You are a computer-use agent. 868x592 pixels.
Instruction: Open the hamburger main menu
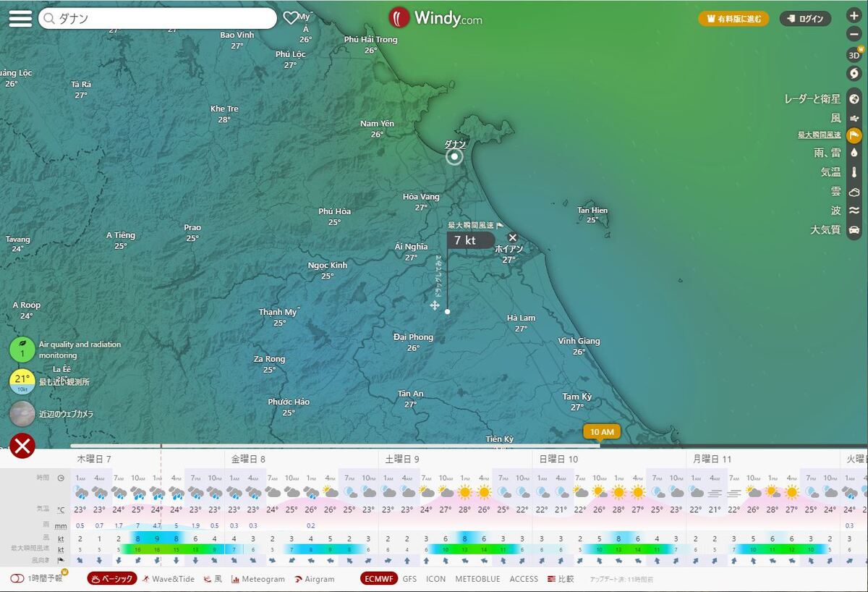pyautogui.click(x=20, y=19)
